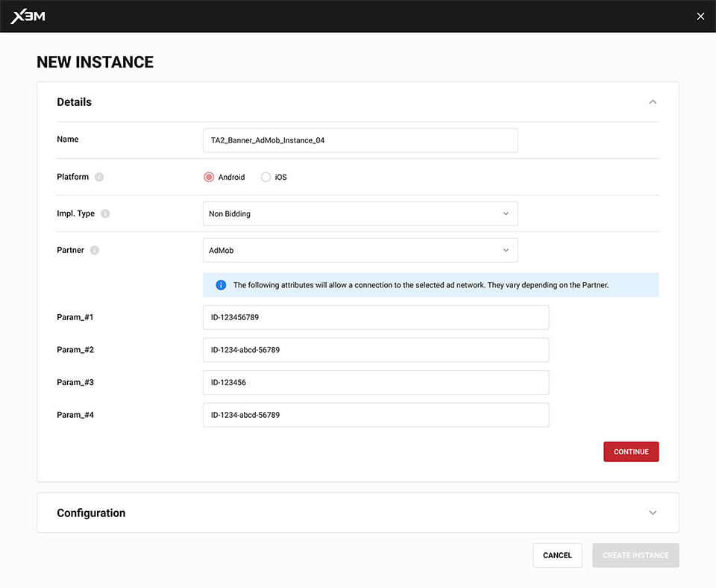
Task: Expand the Configuration section chevron
Action: click(653, 513)
